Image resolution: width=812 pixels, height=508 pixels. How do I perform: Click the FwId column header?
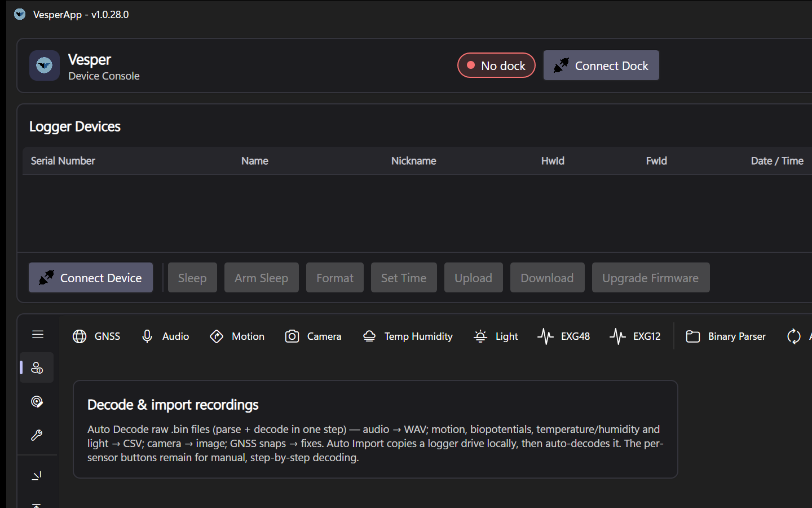coord(656,161)
